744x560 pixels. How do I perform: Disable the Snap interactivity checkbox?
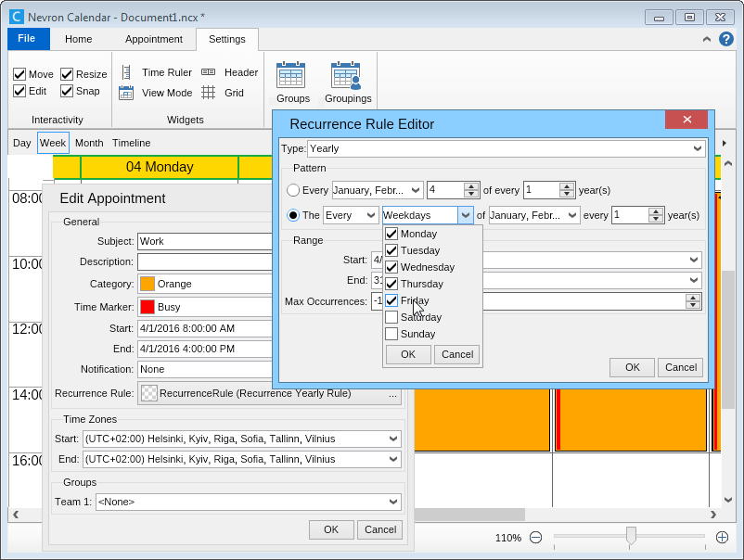pyautogui.click(x=67, y=91)
